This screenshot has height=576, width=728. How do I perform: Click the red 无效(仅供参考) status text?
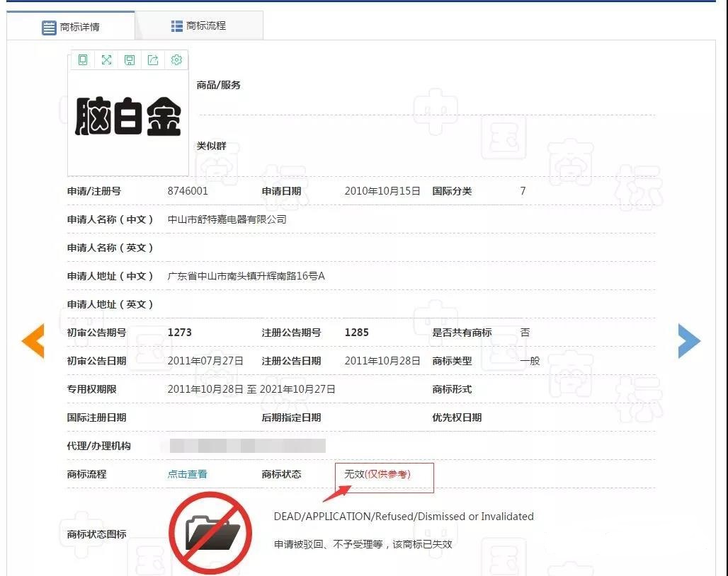click(380, 474)
